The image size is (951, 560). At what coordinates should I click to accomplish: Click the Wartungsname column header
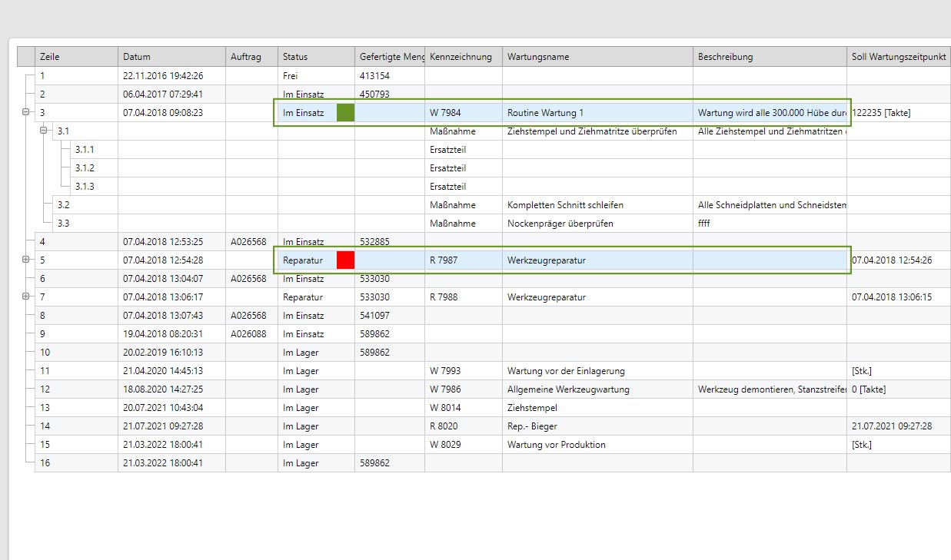pyautogui.click(x=538, y=57)
